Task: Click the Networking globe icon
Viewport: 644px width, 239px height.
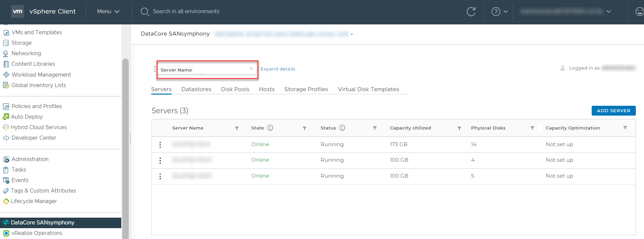Action: [x=6, y=54]
